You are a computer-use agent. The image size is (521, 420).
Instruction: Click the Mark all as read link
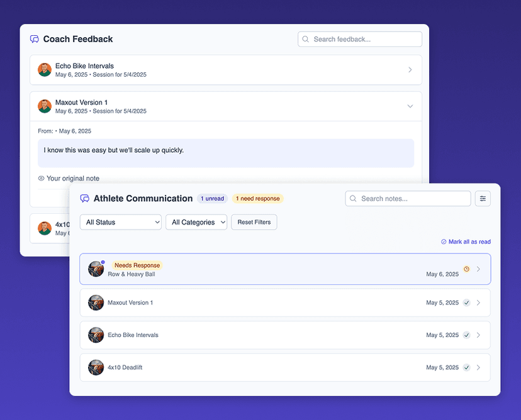[x=469, y=241]
